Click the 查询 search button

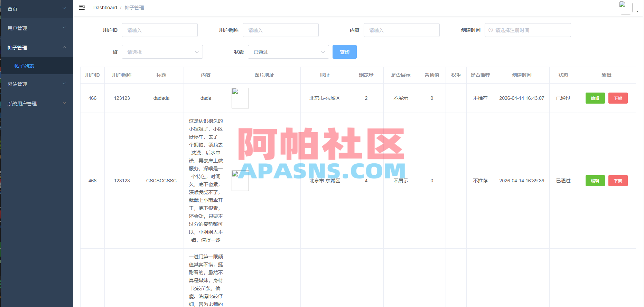(x=345, y=52)
